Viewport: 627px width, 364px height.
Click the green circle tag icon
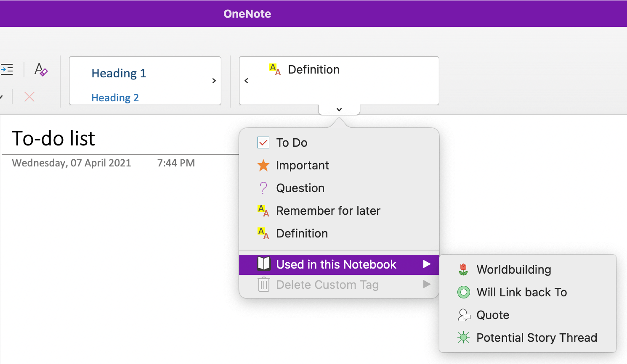(x=463, y=292)
